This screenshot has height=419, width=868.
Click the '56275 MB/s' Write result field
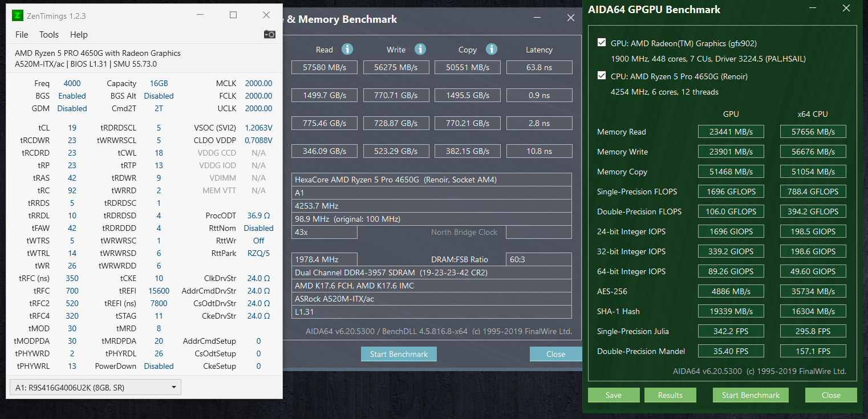(396, 67)
